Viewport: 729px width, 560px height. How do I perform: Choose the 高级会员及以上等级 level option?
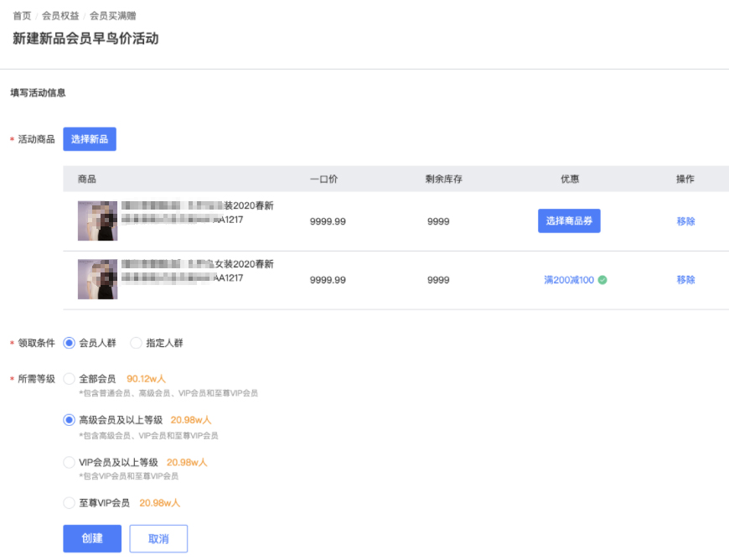click(70, 422)
